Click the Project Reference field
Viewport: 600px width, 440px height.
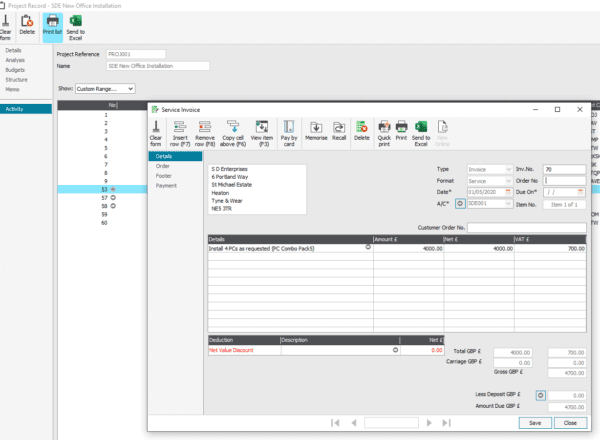(x=136, y=54)
